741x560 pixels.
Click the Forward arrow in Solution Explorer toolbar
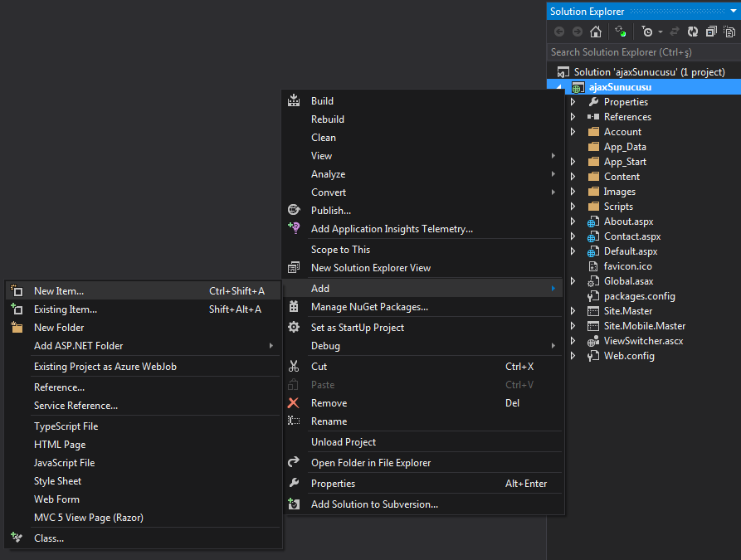click(578, 32)
